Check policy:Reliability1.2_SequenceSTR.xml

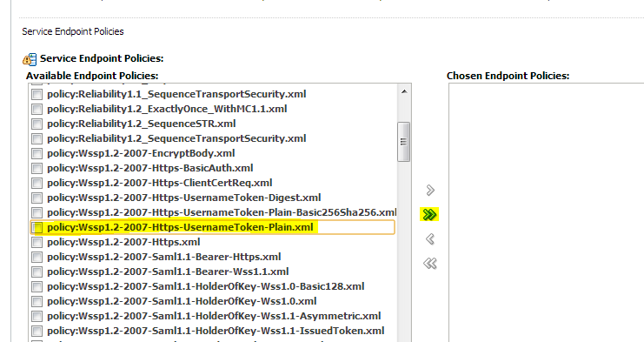37,124
